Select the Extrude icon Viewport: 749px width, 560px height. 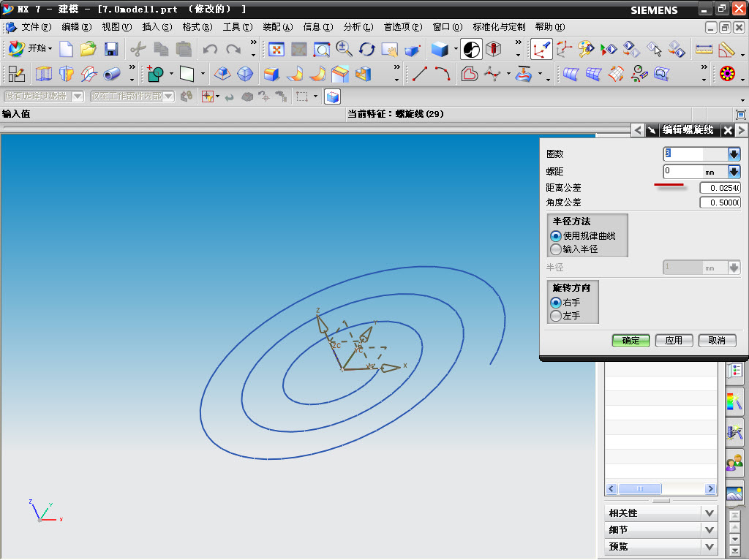[44, 74]
